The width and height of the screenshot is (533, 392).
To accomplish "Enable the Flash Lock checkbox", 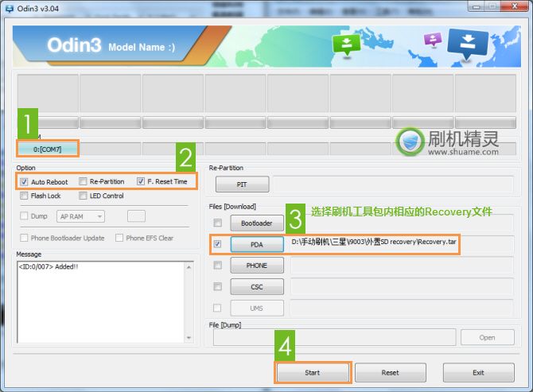I will [24, 196].
